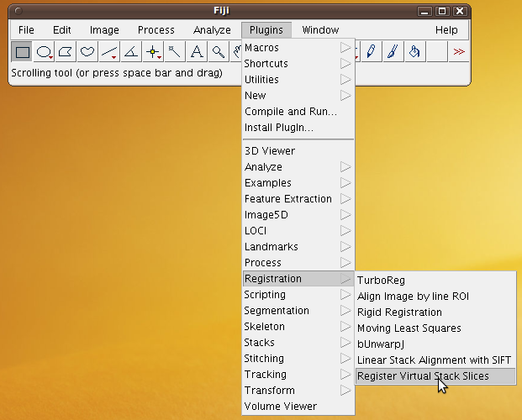Select the Polygon selection tool

coord(66,51)
